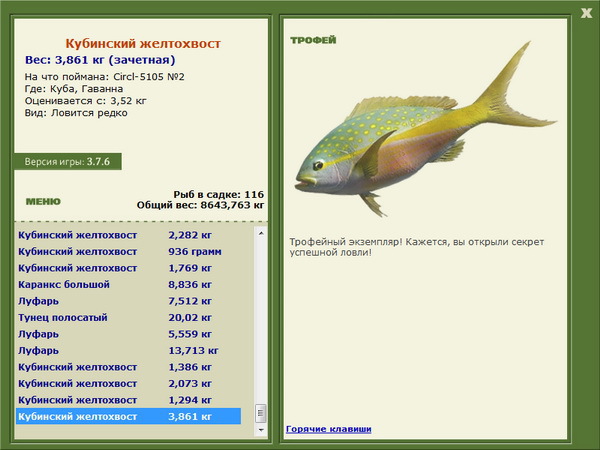The width and height of the screenshot is (600, 450).
Task: Select Кубинский желтохвост 2,073 кг entry
Action: click(129, 383)
